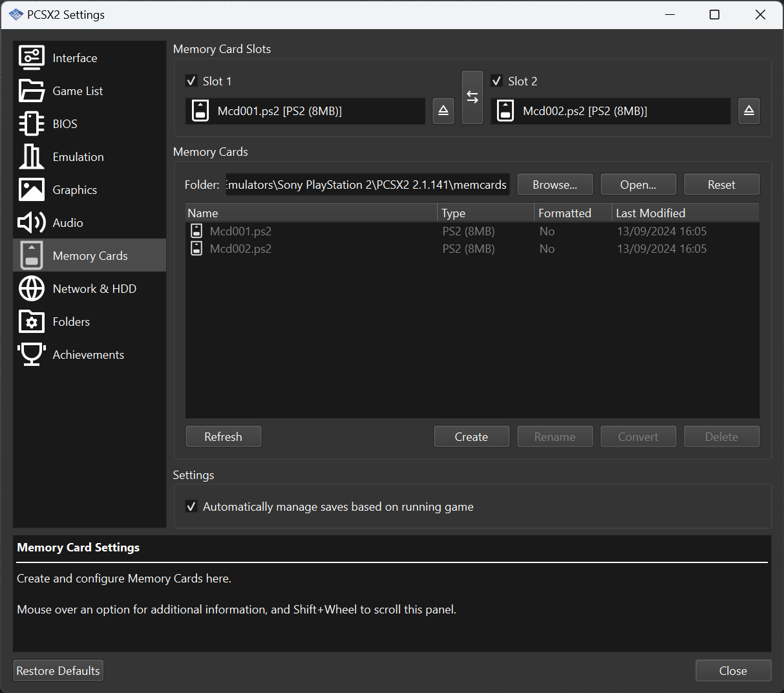Eject the memory card in Slot 1
784x693 pixels.
pos(443,111)
